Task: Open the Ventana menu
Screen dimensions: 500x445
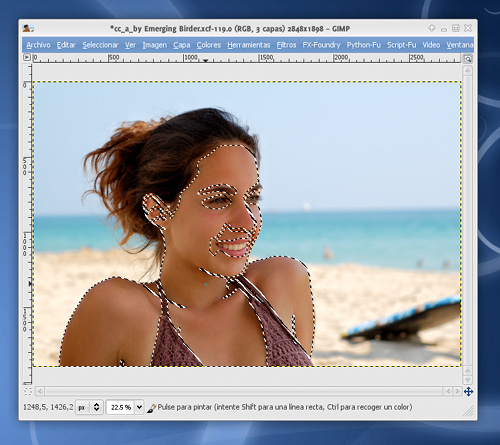Action: [x=460, y=45]
